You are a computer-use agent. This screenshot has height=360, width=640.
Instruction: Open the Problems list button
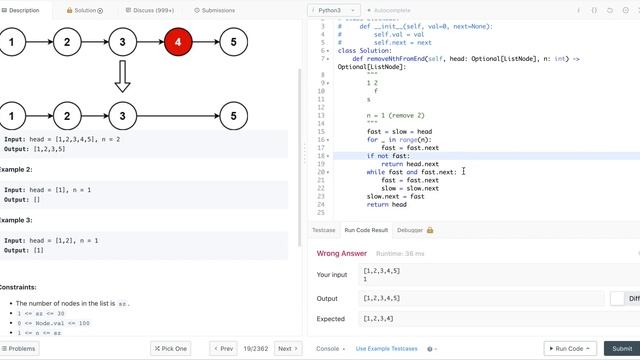(19, 349)
